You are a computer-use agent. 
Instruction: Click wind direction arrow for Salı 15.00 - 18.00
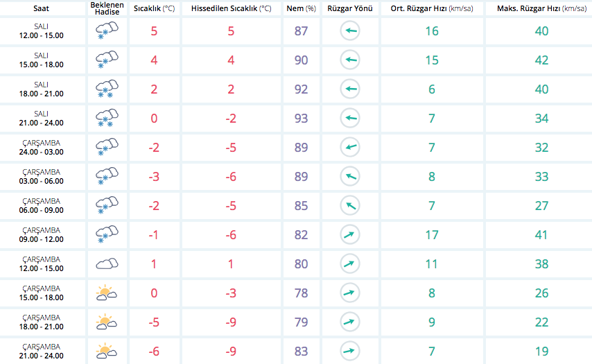point(350,60)
